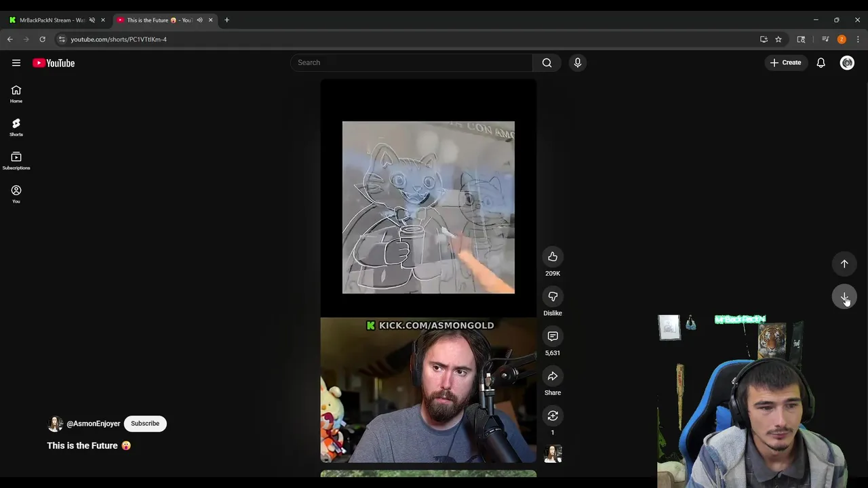Image resolution: width=868 pixels, height=488 pixels.
Task: Click the address bar URL youtube.com/shorts
Action: click(x=119, y=39)
